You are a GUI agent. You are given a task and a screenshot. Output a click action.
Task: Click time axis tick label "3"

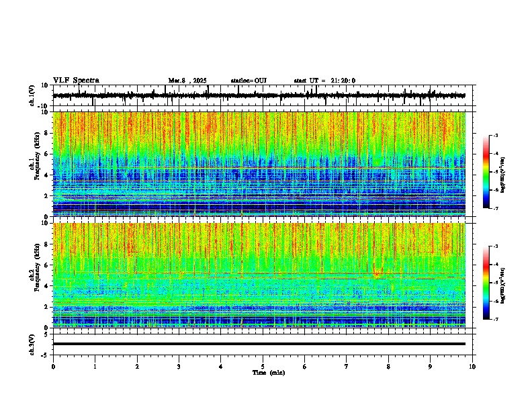click(179, 367)
